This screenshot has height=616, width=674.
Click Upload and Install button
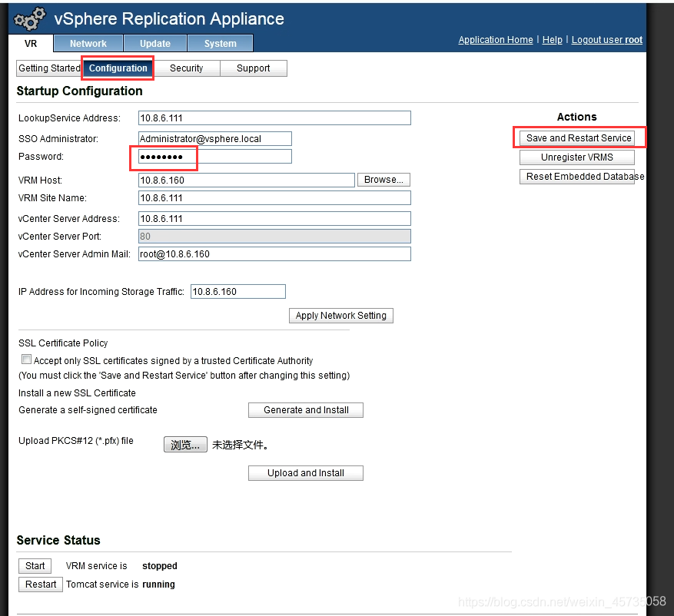306,473
